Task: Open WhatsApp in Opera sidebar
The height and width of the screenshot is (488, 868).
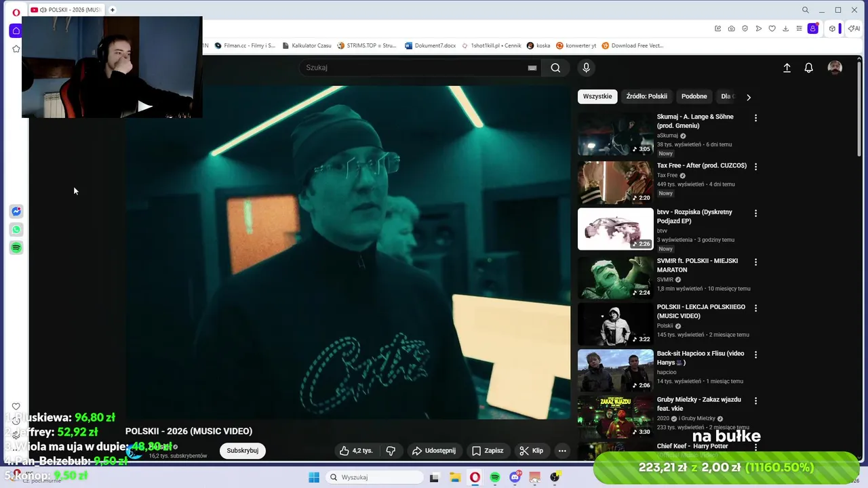Action: click(x=16, y=230)
